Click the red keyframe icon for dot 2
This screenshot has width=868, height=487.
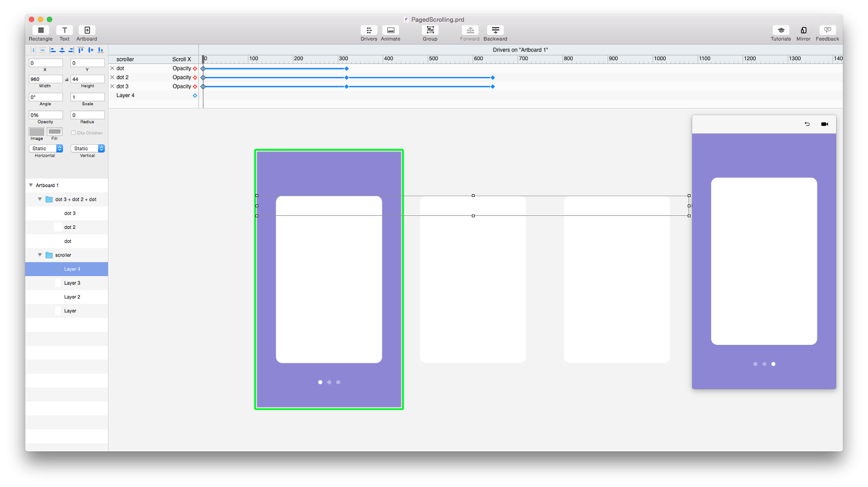pyautogui.click(x=195, y=78)
